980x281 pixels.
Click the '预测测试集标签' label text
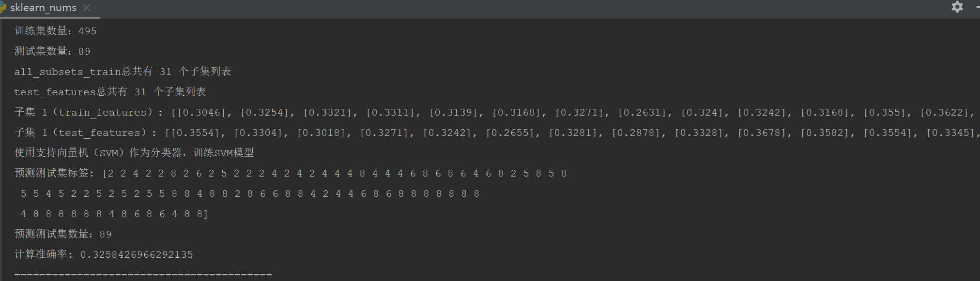(54, 173)
